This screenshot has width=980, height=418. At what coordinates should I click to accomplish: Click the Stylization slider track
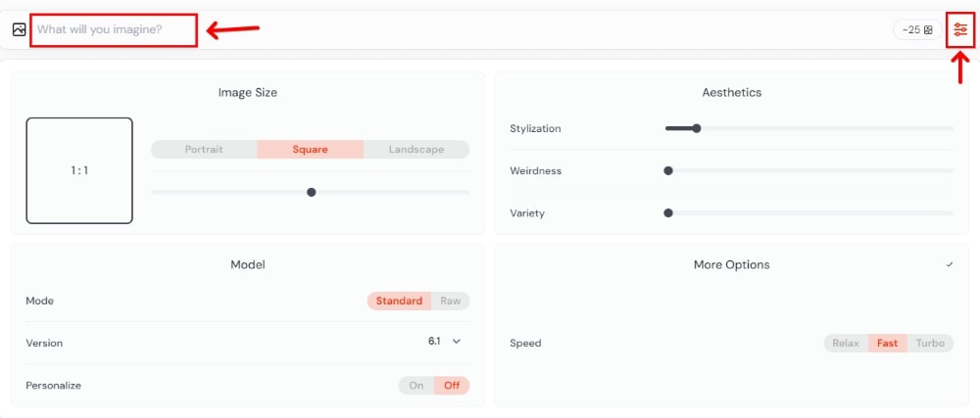coord(823,128)
